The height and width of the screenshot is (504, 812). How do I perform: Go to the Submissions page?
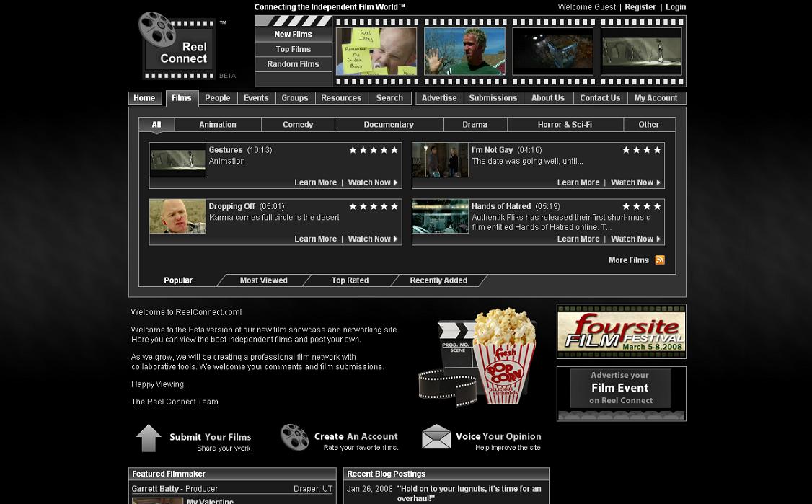(493, 98)
